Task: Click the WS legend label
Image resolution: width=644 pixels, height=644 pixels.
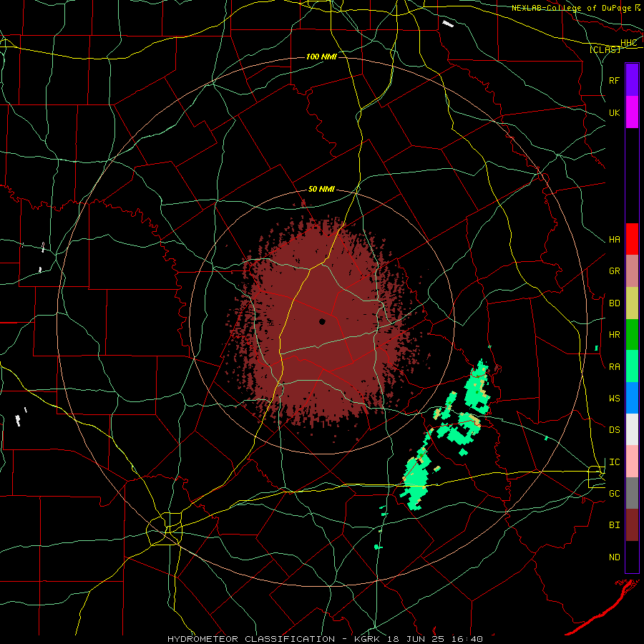Action: (x=614, y=399)
